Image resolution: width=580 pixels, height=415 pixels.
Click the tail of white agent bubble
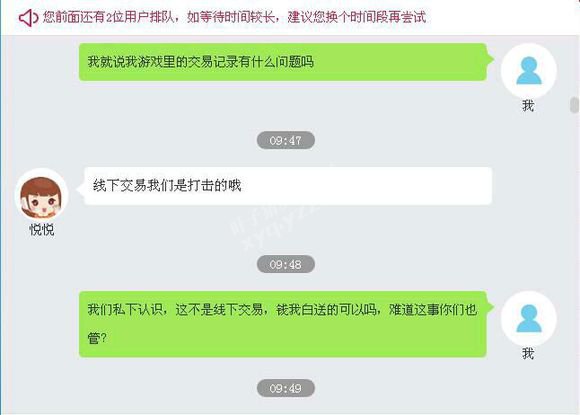pos(80,189)
